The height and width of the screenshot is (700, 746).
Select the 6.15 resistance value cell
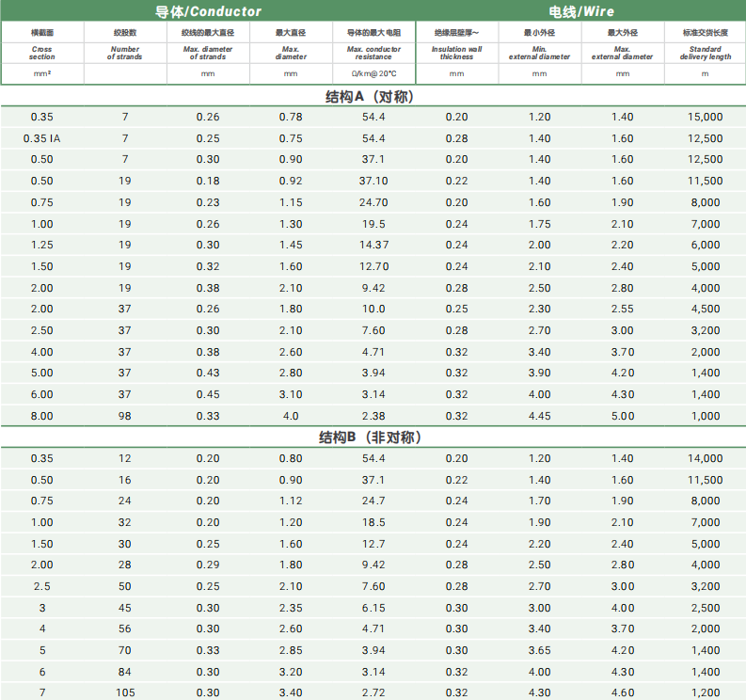(x=373, y=608)
